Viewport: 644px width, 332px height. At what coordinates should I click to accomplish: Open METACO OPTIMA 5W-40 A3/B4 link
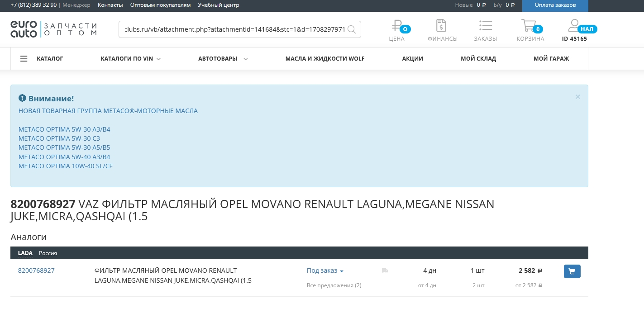point(64,157)
